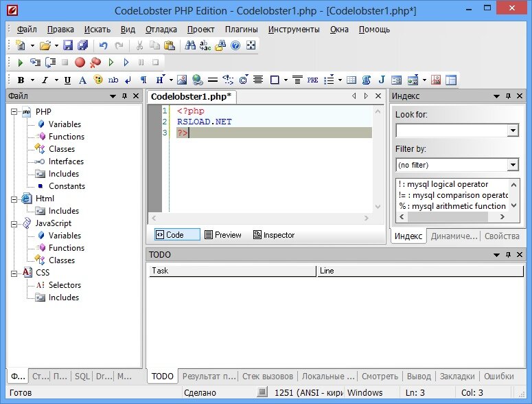The width and height of the screenshot is (532, 404).
Task: Click the 1251 ANSI encoding status entry
Action: click(309, 393)
